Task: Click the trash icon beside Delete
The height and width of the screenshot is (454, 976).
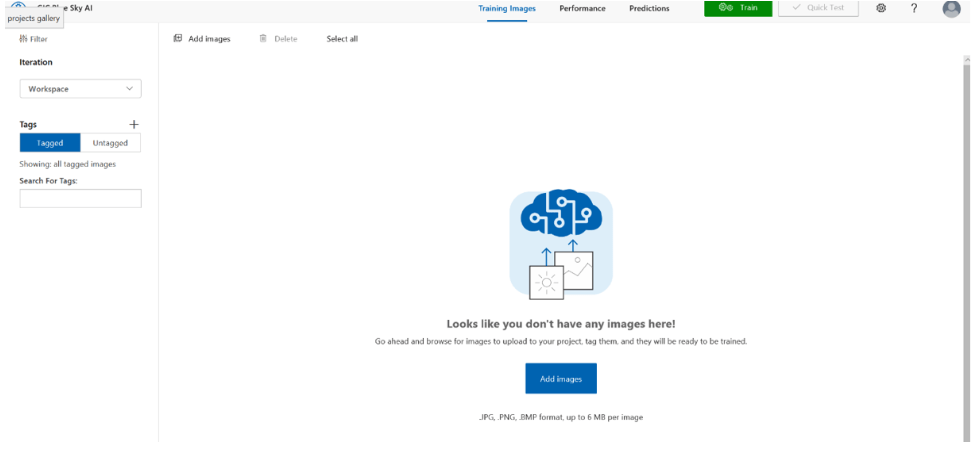Action: point(263,39)
